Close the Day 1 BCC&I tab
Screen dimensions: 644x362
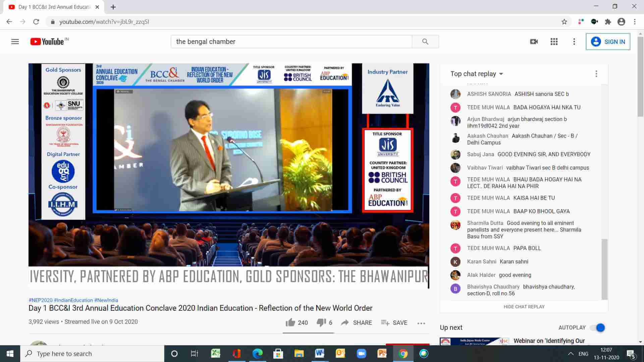[x=97, y=7]
